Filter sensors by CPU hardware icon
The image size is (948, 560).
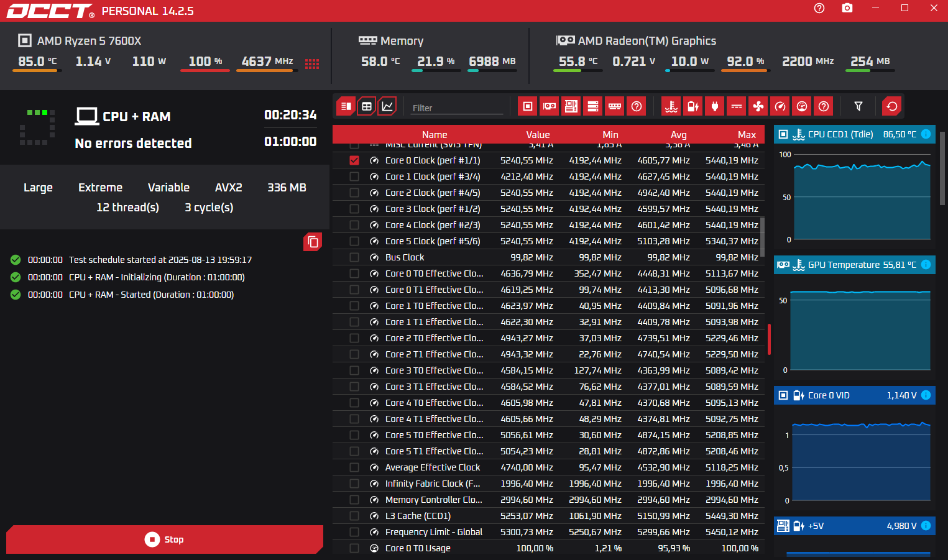(x=528, y=106)
